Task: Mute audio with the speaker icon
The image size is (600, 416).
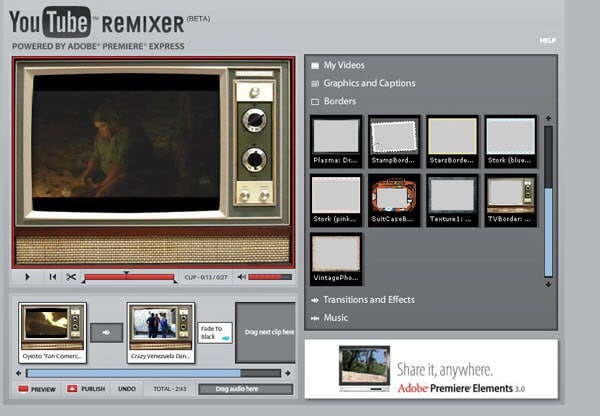Action: coord(241,277)
